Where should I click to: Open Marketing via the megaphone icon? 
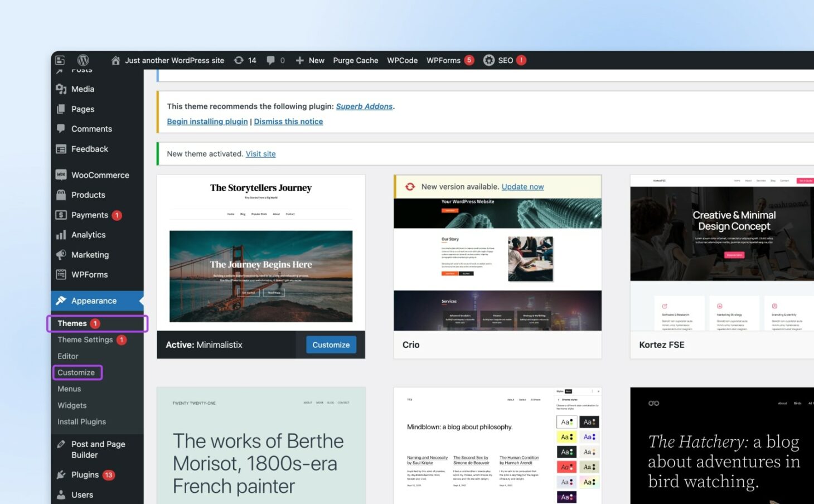click(61, 255)
